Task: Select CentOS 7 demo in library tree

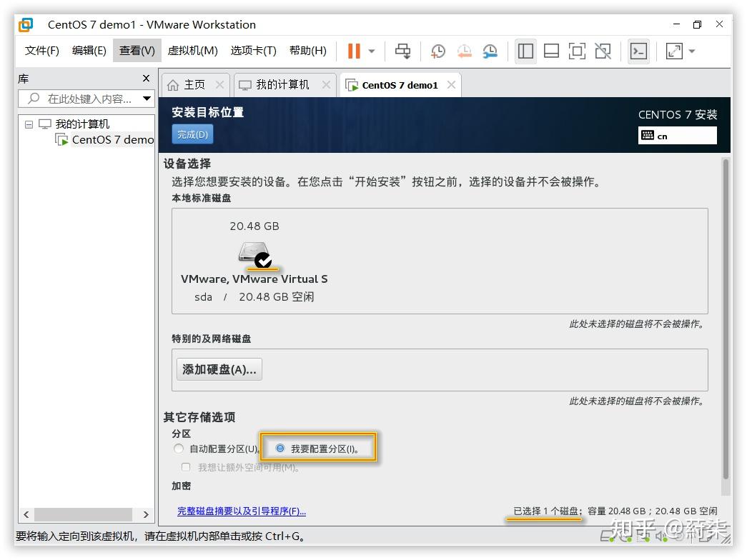Action: [x=112, y=139]
